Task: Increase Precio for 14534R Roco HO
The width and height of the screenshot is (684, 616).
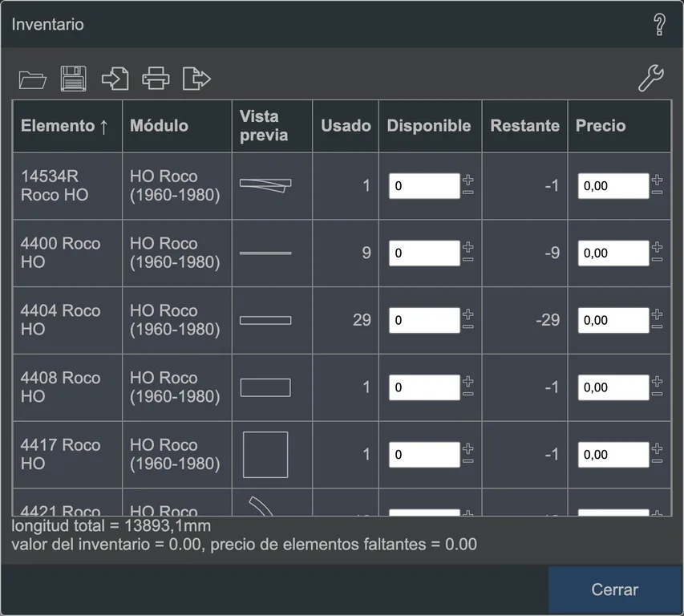Action: click(x=658, y=180)
